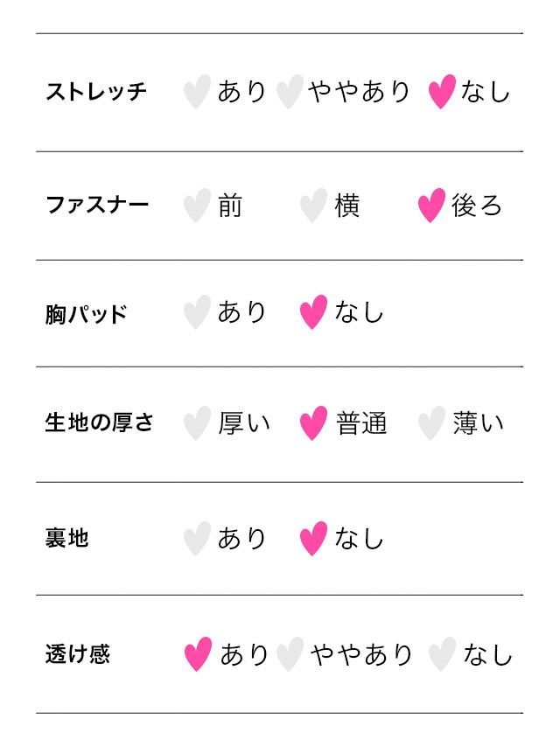Image resolution: width=560 pixels, height=747 pixels.
Task: Click the pink heart for 透け感 あり
Action: [199, 654]
